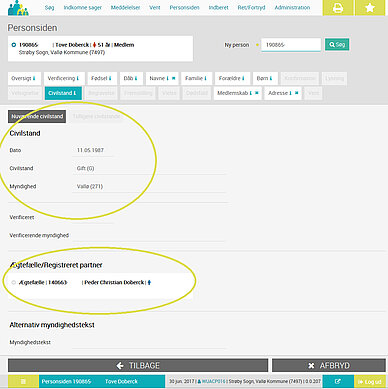Open favorites with the star icon
Viewport: 388px width, 389px height.
(x=370, y=8)
